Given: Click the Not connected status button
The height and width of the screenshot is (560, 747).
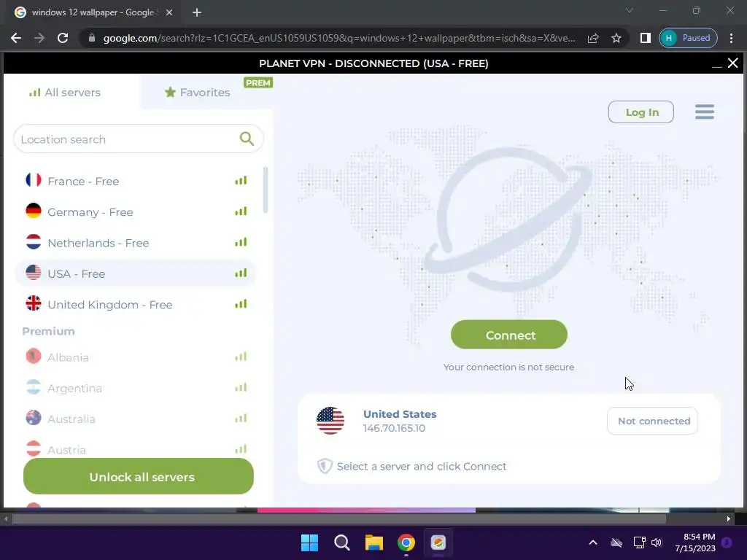Looking at the screenshot, I should click(653, 421).
